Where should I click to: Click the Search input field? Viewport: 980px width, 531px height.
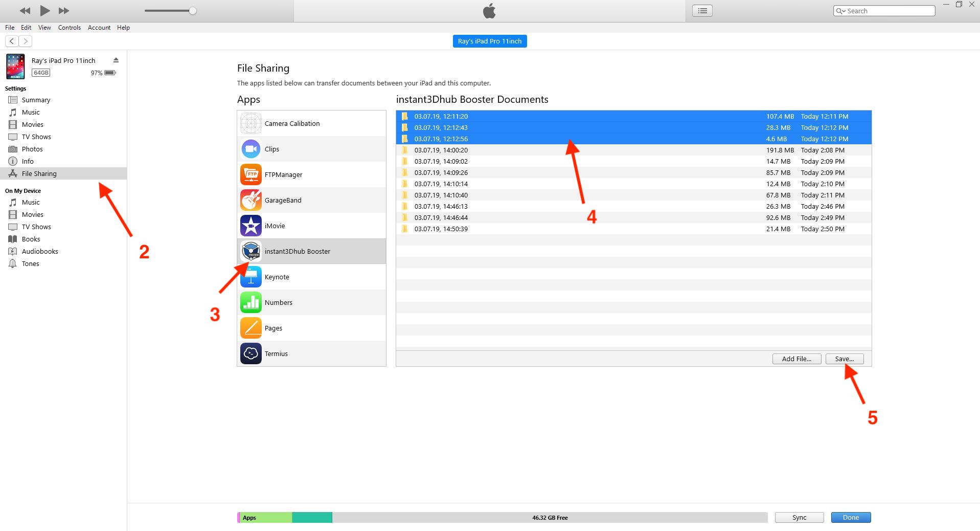884,11
